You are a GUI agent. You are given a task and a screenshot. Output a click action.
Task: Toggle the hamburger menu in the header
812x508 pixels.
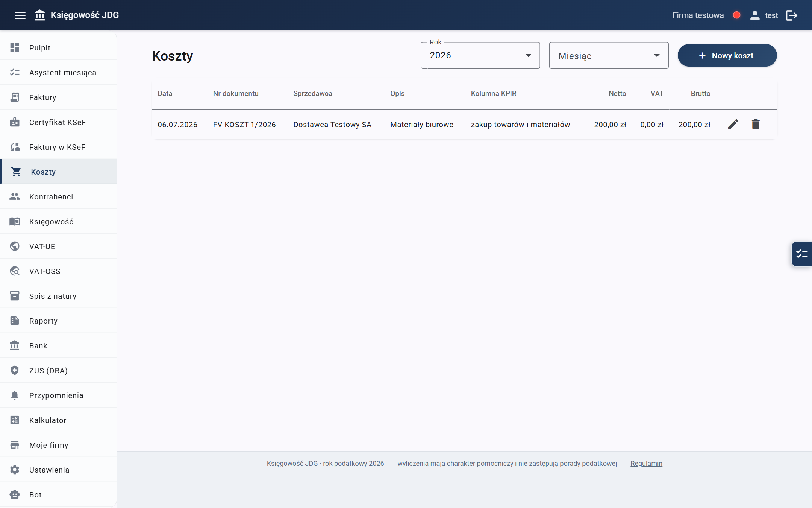pyautogui.click(x=20, y=15)
